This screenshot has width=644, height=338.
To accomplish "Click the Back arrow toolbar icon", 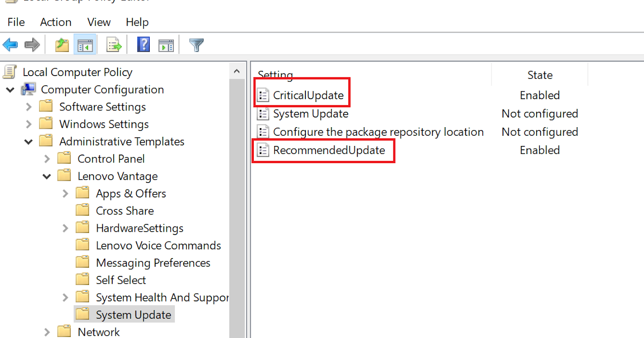I will 10,45.
